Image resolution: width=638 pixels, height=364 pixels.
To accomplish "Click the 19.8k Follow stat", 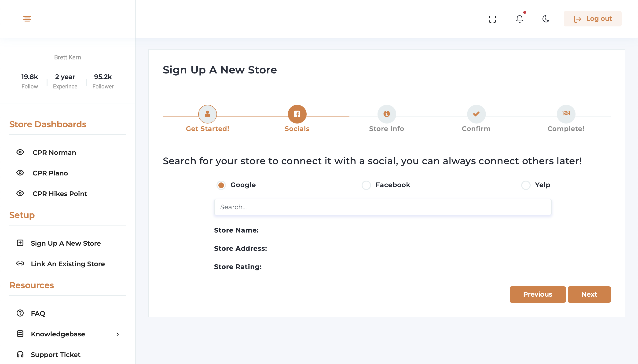I will [29, 81].
